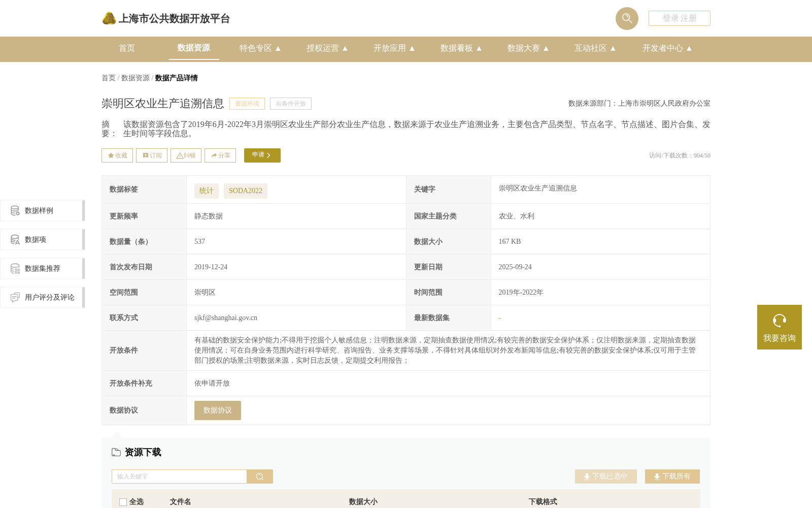The height and width of the screenshot is (508, 812).
Task: Click the 数据集推荐 sidebar icon
Action: tap(15, 268)
